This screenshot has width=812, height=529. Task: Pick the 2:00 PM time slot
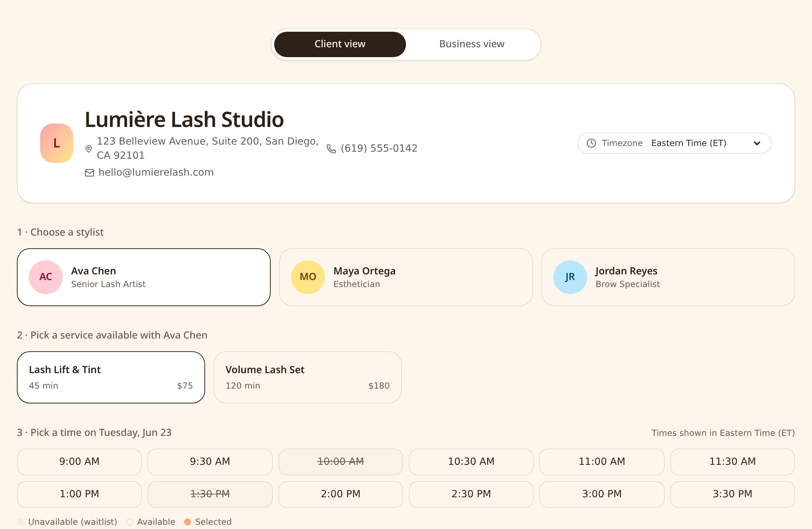click(341, 494)
